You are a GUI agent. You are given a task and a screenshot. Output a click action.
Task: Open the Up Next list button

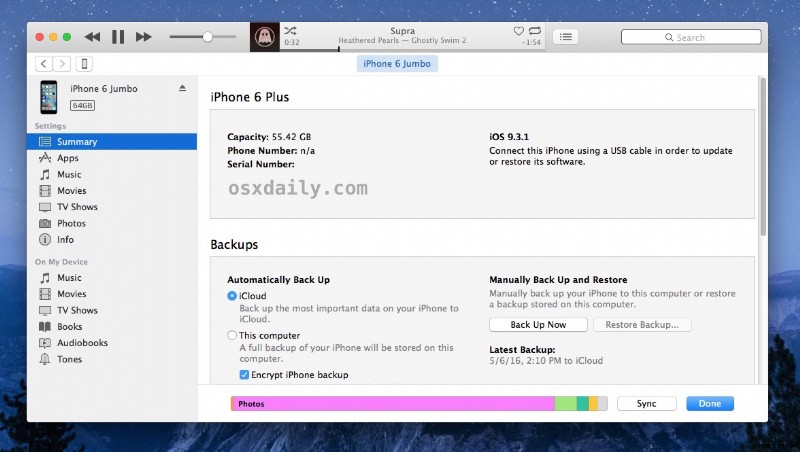(x=565, y=37)
